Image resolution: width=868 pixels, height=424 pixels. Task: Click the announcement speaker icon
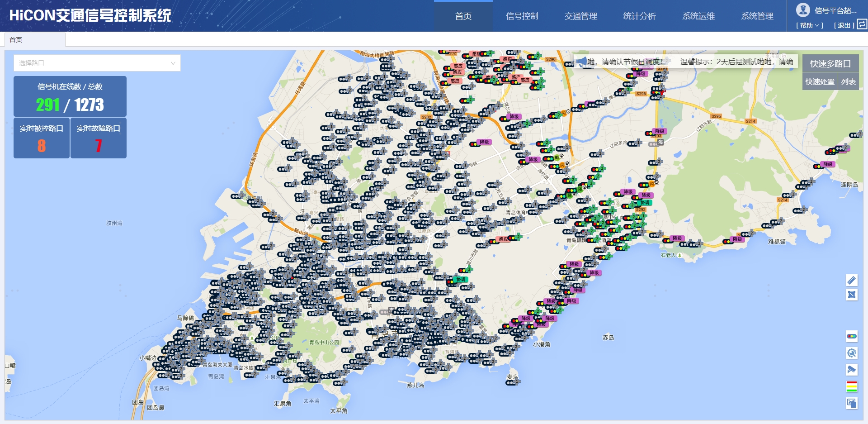pos(581,61)
